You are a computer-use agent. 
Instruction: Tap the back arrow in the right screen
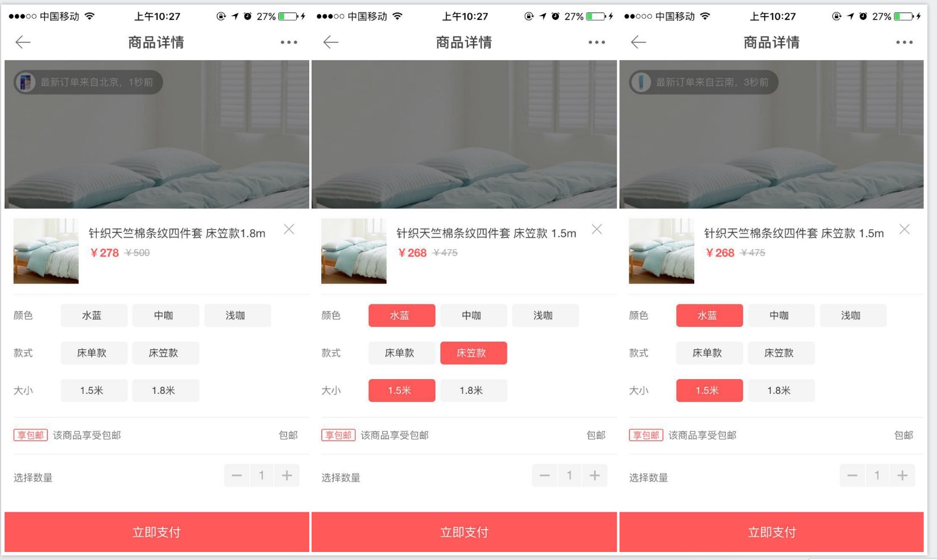point(639,42)
